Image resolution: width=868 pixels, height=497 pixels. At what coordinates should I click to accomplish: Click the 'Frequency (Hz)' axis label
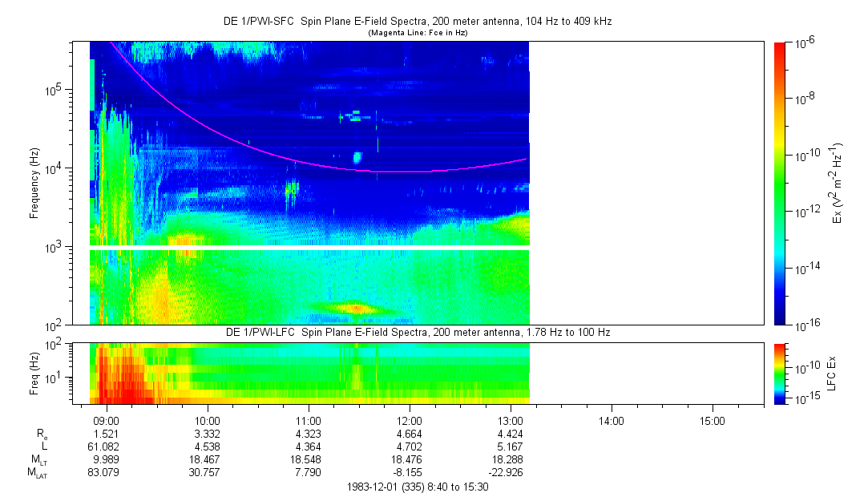click(x=34, y=184)
